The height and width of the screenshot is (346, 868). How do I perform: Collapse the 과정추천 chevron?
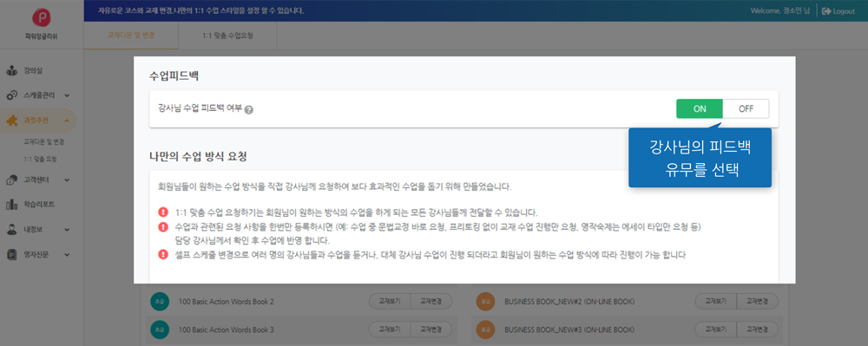pyautogui.click(x=67, y=121)
